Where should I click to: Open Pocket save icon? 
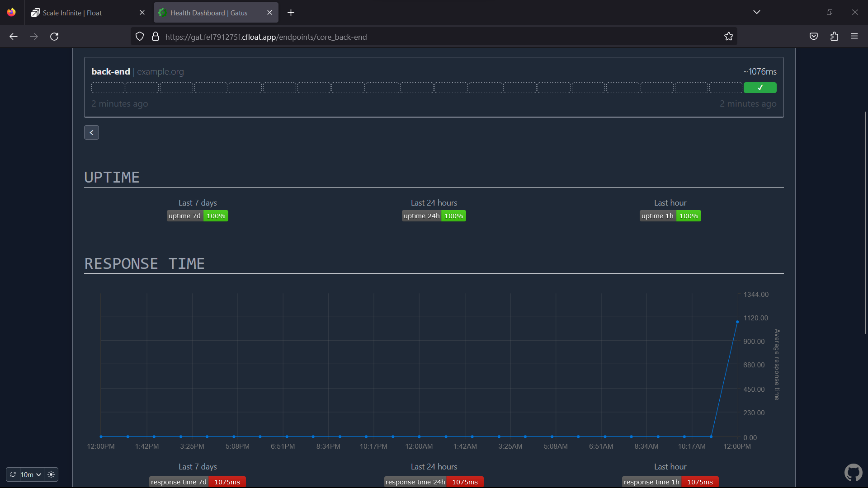(814, 37)
